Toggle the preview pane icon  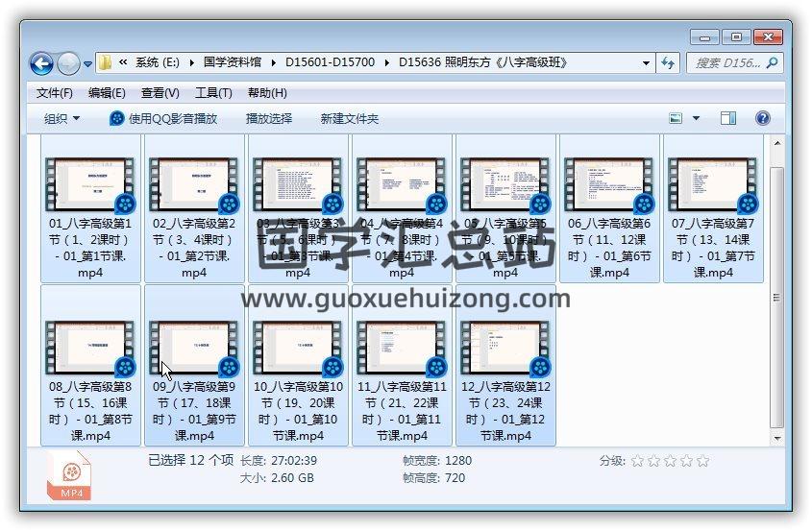pyautogui.click(x=728, y=118)
